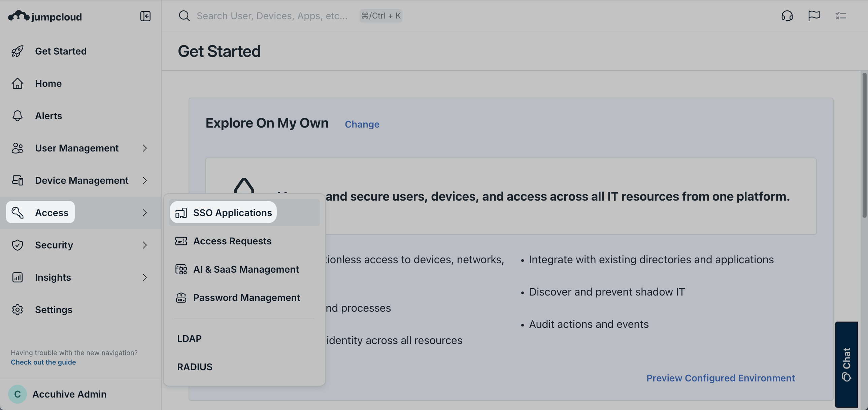This screenshot has width=868, height=410.
Task: Click the SSO Applications icon
Action: coord(181,213)
